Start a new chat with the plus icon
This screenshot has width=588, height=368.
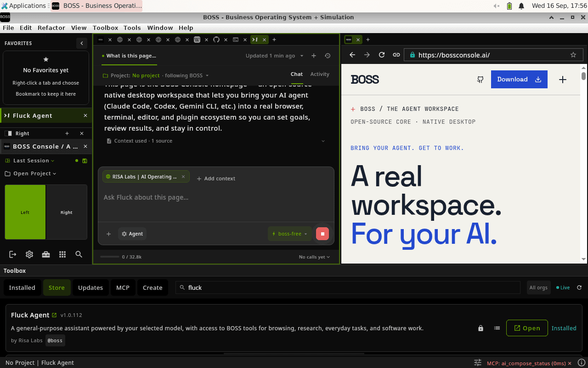(x=314, y=56)
